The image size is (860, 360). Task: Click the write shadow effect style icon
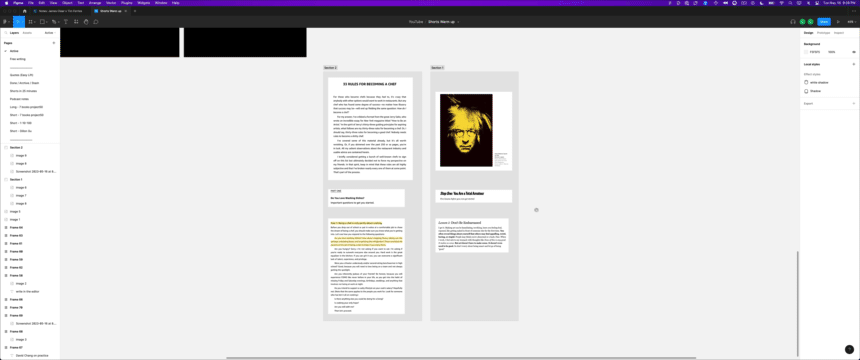point(806,82)
